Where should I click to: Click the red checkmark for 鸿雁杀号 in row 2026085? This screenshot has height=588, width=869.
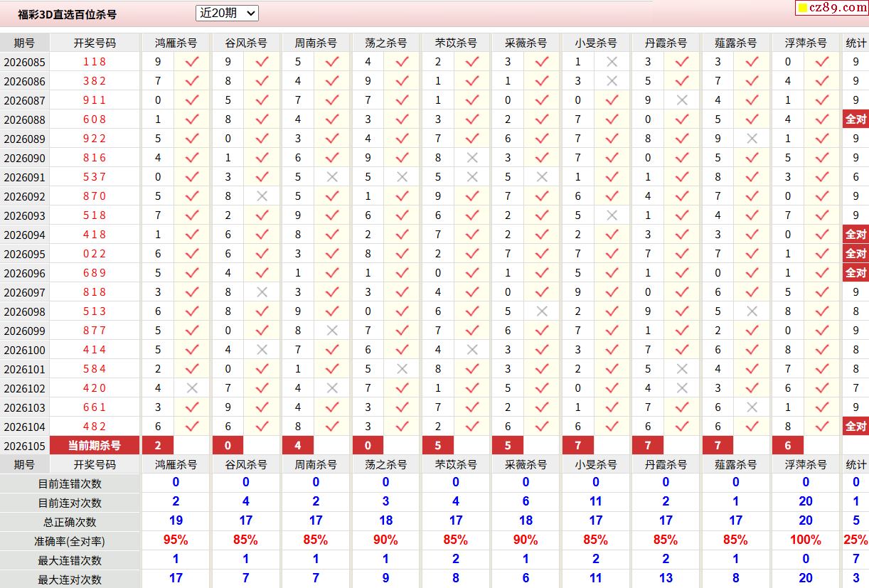[192, 62]
